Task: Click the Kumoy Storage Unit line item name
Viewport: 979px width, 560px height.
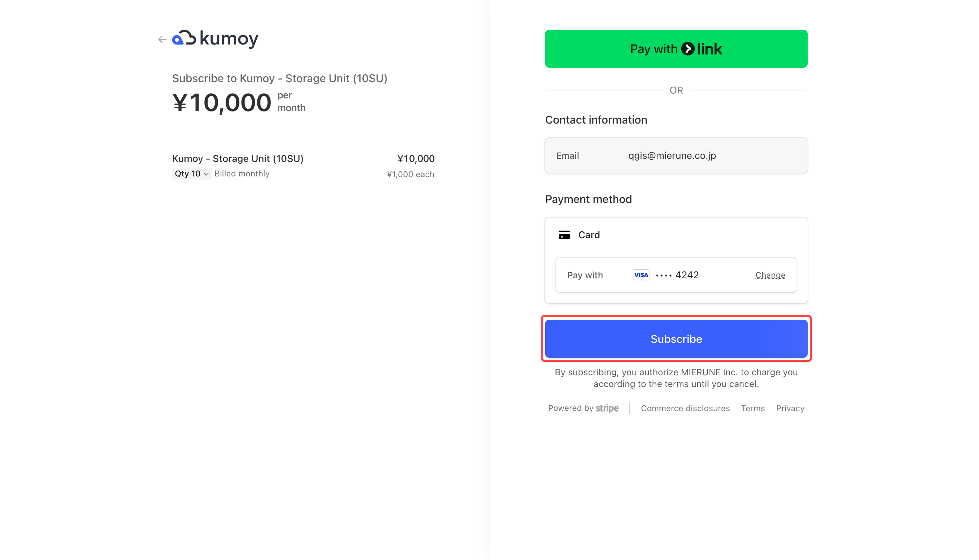Action: tap(237, 158)
